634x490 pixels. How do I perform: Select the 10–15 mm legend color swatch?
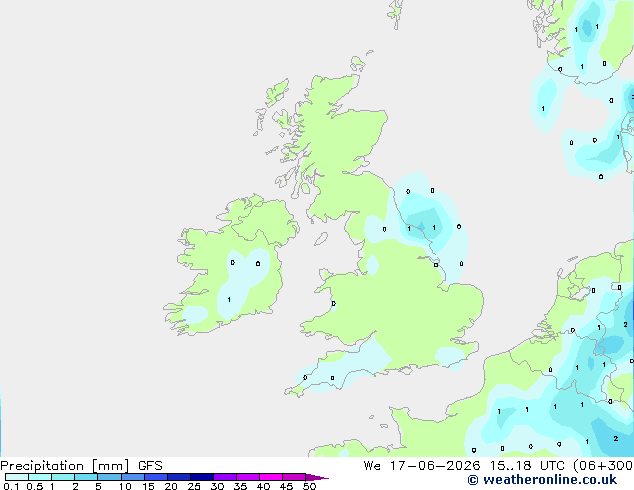click(x=133, y=477)
